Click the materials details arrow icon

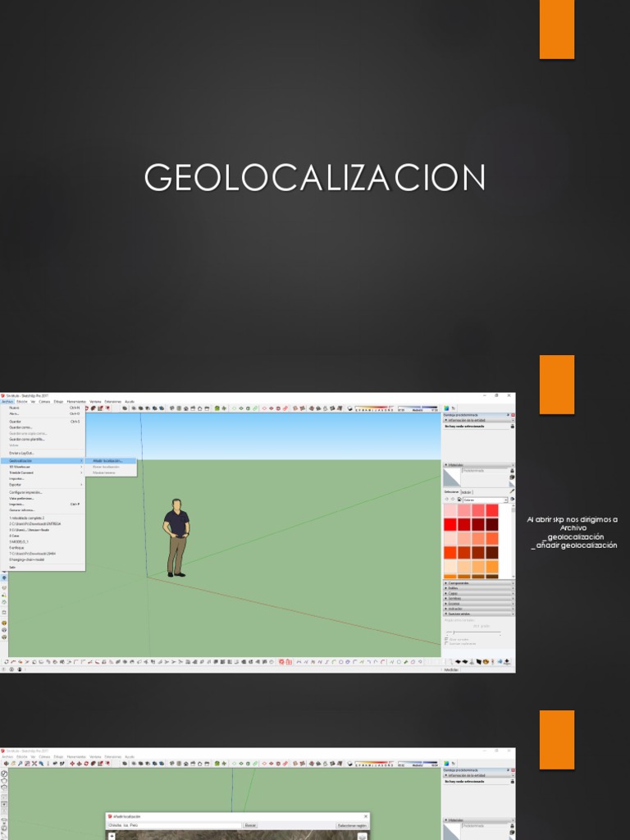pyautogui.click(x=512, y=500)
